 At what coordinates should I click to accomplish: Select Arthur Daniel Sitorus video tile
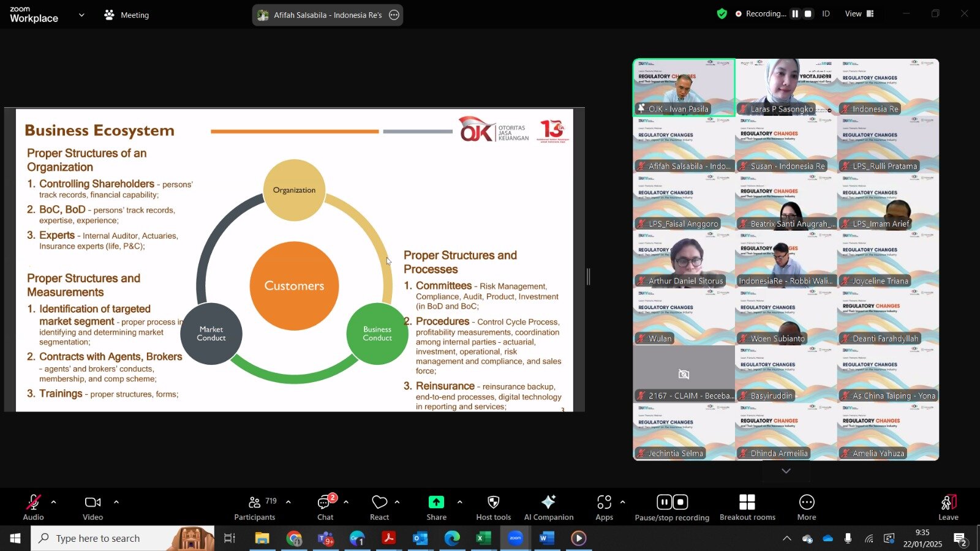[x=684, y=260]
